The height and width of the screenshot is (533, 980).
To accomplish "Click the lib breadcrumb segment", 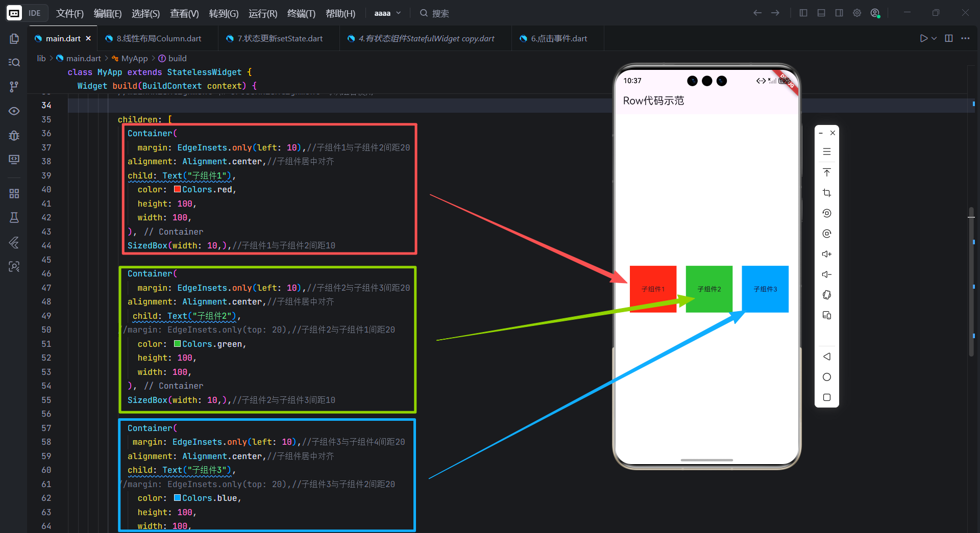I will click(41, 58).
